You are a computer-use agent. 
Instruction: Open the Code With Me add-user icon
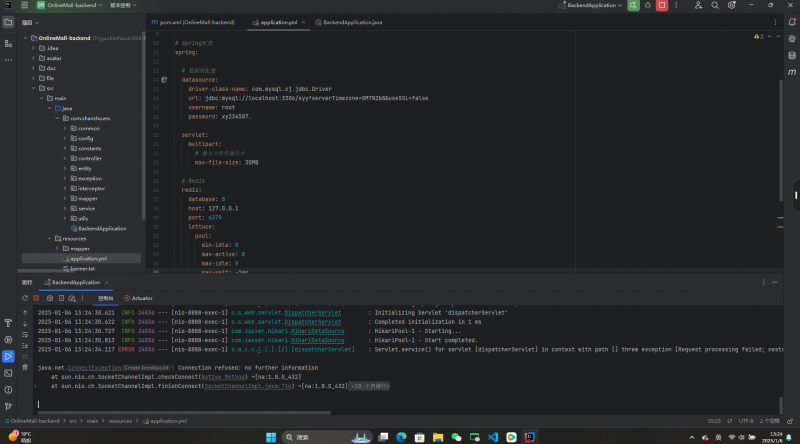click(x=698, y=5)
